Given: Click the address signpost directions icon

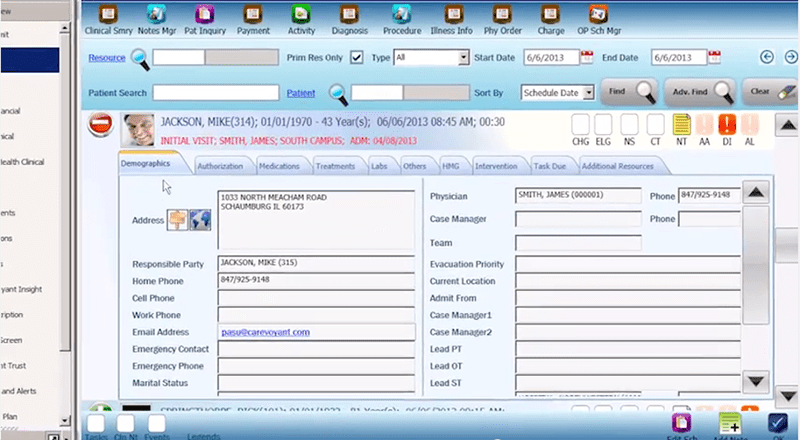Looking at the screenshot, I should coord(177,220).
